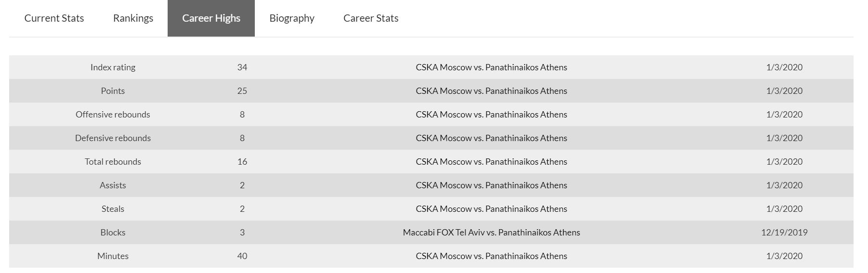The height and width of the screenshot is (273, 868).
Task: Click the Defensive rebounds game matchup
Action: [x=491, y=138]
